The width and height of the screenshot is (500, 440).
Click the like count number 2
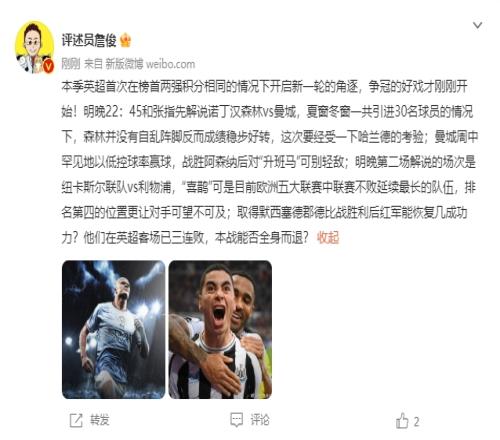pyautogui.click(x=416, y=422)
